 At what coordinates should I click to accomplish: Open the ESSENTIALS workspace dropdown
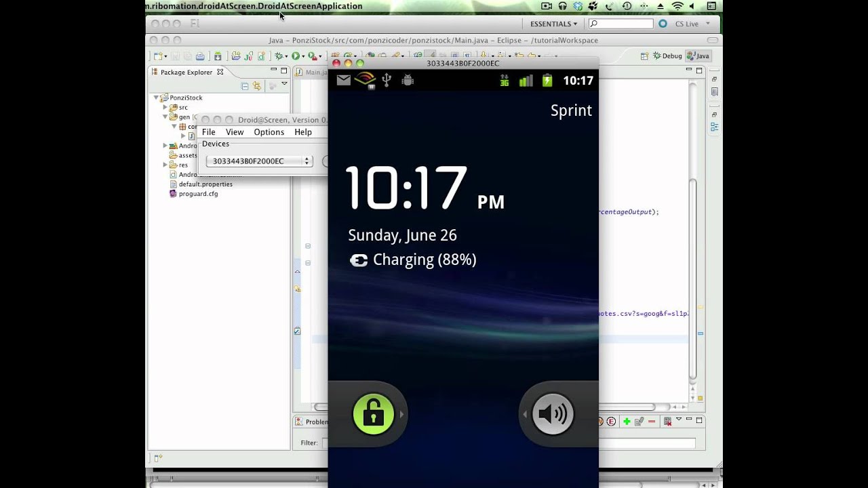point(554,24)
